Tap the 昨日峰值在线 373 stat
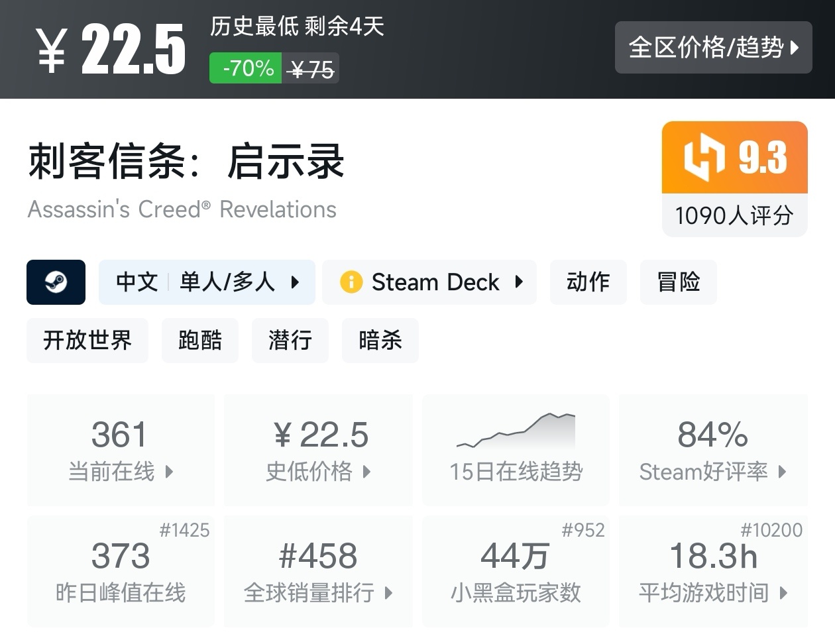835x644 pixels. [121, 571]
